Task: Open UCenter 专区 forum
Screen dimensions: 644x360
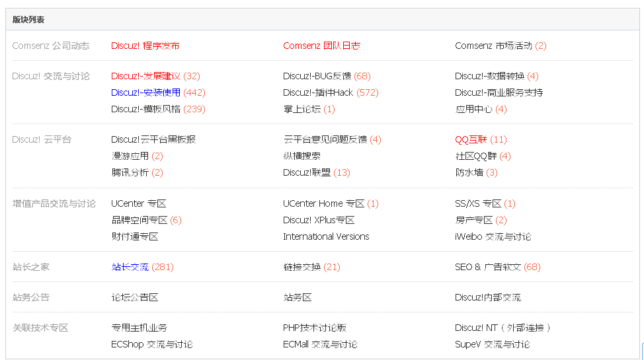Action: 138,203
